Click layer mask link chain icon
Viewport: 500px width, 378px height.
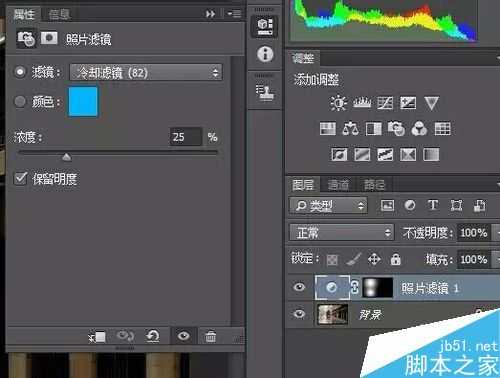coord(355,287)
